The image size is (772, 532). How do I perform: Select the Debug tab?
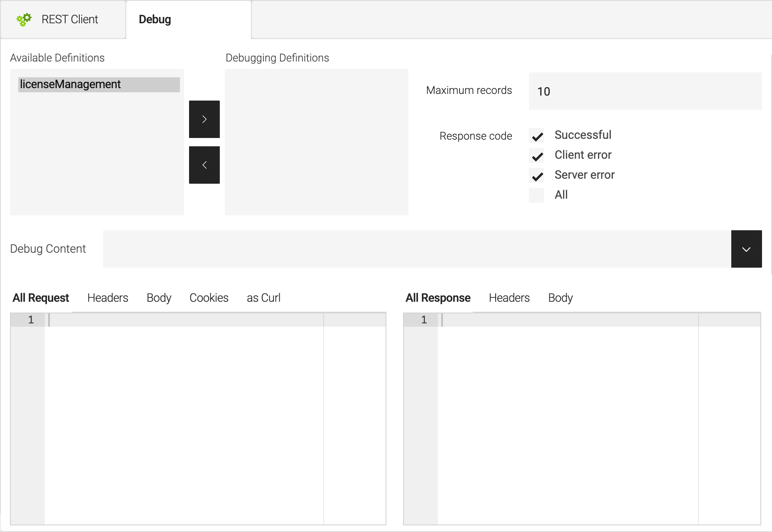154,19
